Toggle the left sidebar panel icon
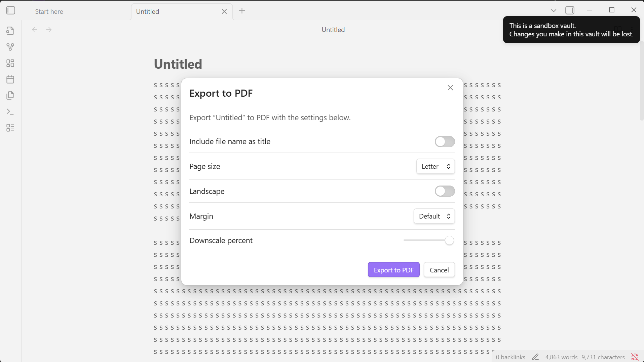 [11, 10]
